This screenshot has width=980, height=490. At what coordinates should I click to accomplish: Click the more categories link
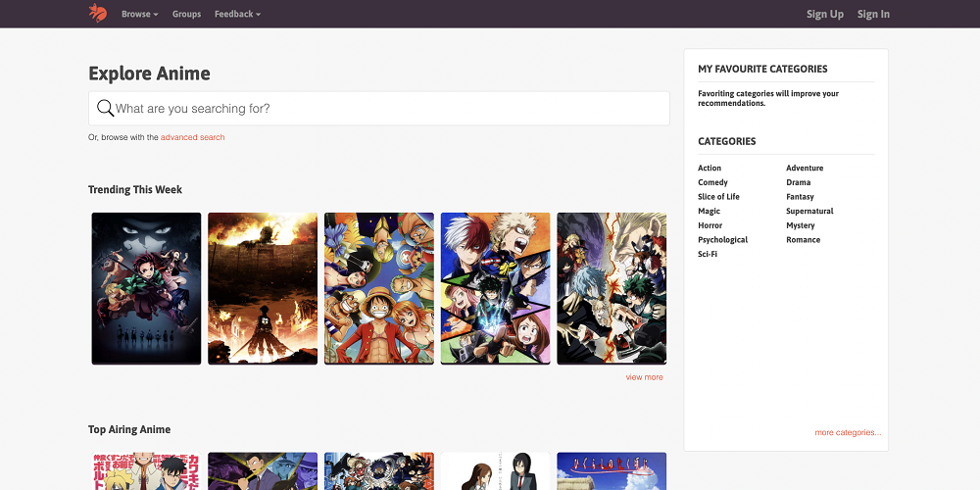(x=847, y=432)
